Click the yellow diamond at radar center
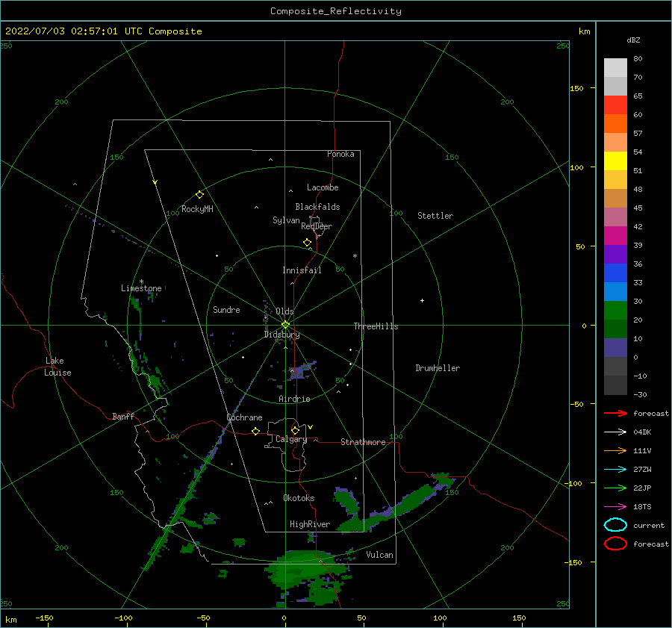 [285, 325]
